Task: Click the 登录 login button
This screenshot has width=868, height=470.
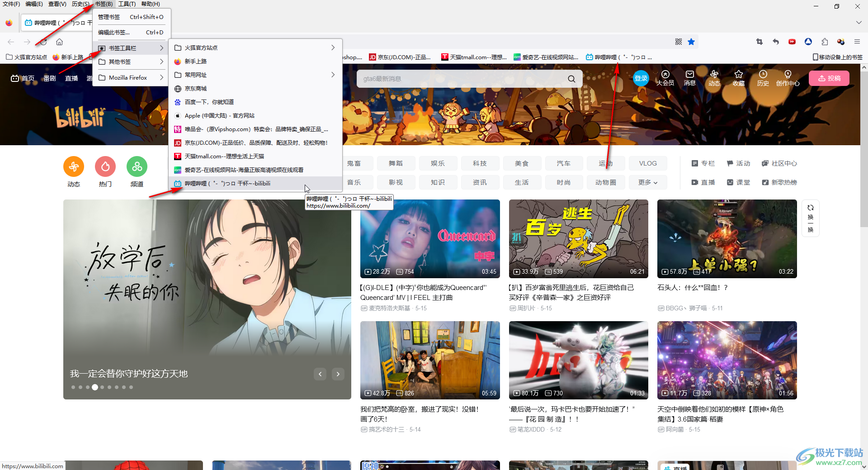Action: (x=641, y=78)
